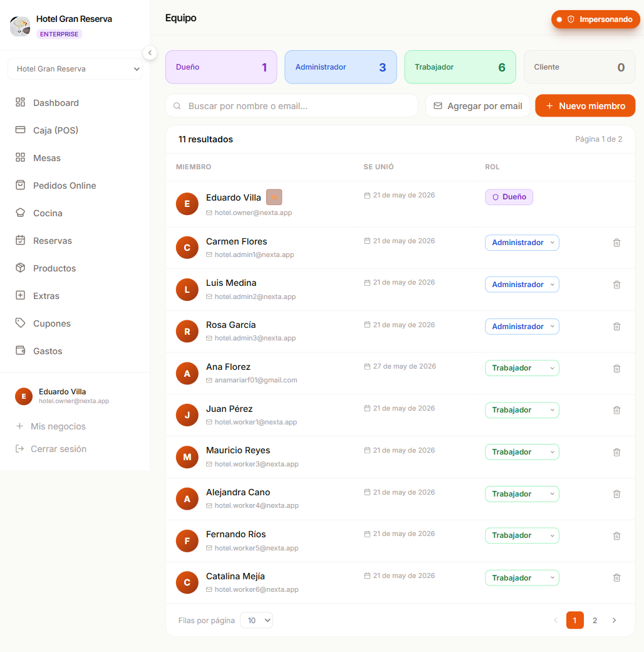The image size is (644, 652).
Task: Click the search magnifier icon
Action: click(177, 106)
